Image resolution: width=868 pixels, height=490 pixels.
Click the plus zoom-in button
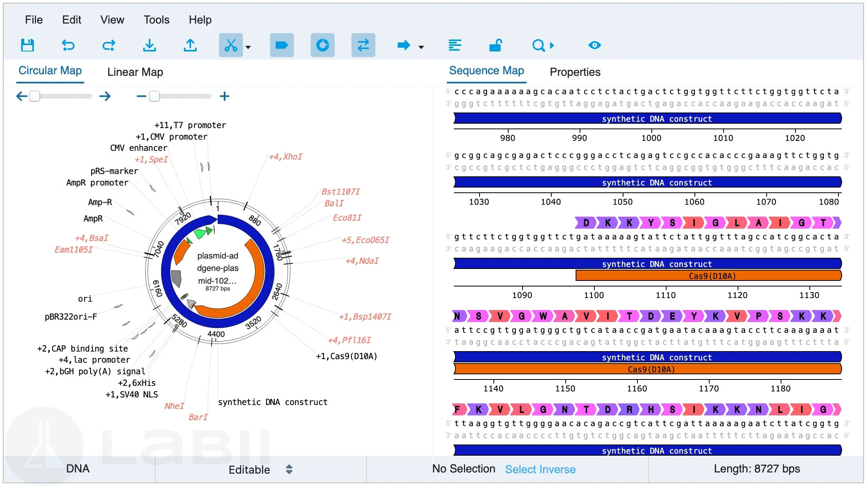(225, 96)
